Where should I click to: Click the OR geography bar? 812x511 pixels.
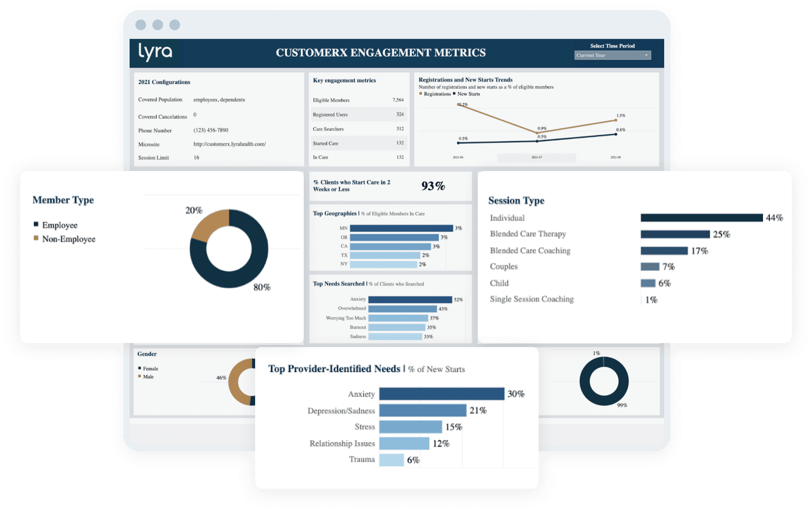pos(394,237)
